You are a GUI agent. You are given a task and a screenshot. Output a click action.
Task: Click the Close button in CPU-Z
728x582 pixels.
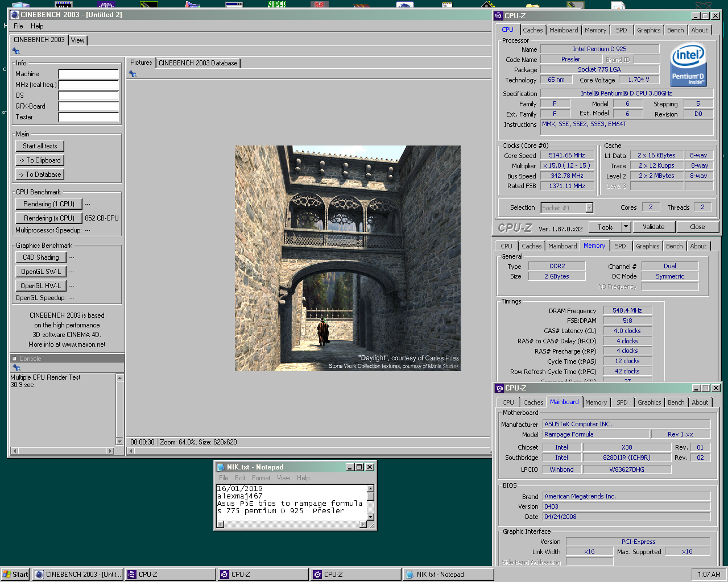pos(697,227)
